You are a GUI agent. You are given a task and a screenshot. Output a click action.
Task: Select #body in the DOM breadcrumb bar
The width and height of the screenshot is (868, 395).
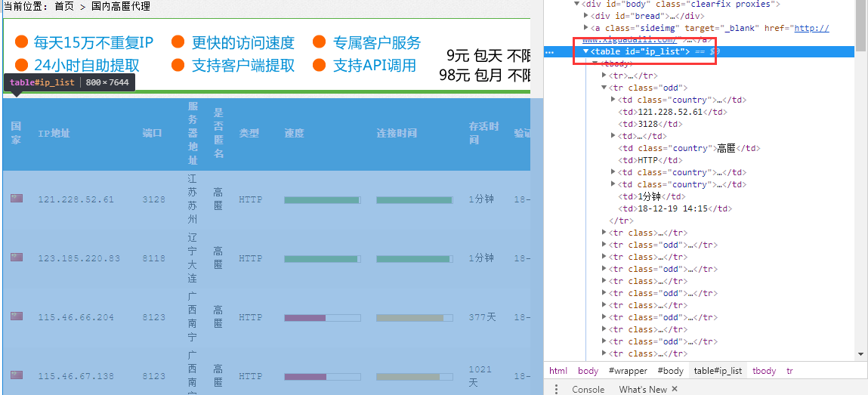[x=670, y=371]
